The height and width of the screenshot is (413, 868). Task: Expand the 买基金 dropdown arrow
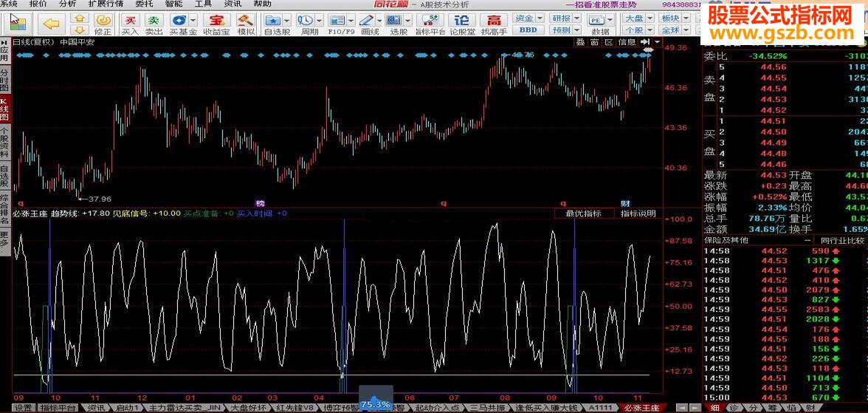tap(194, 20)
